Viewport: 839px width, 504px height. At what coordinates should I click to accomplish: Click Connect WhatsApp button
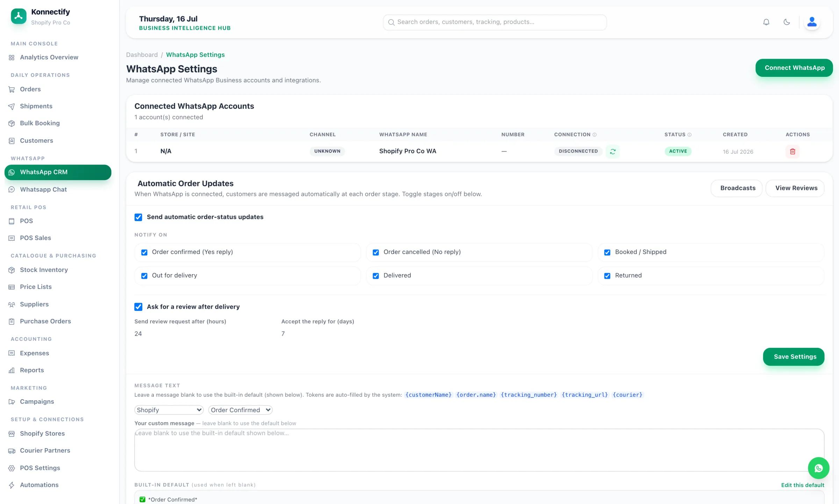[794, 68]
